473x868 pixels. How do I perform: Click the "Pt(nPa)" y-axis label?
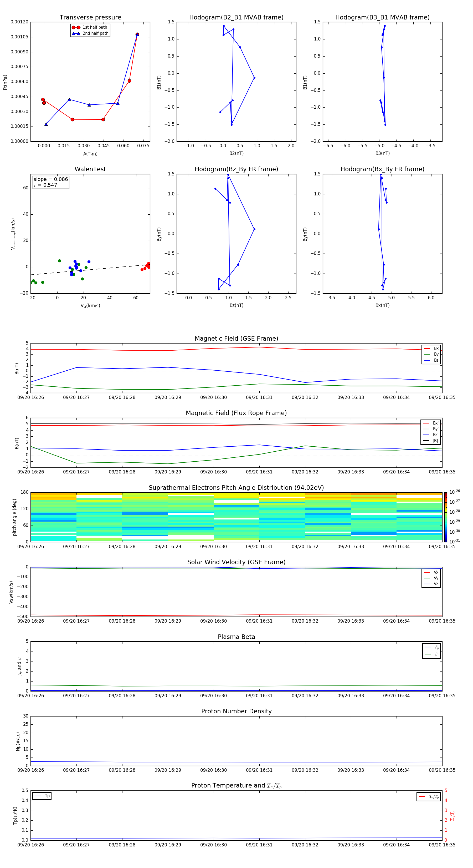(x=5, y=82)
